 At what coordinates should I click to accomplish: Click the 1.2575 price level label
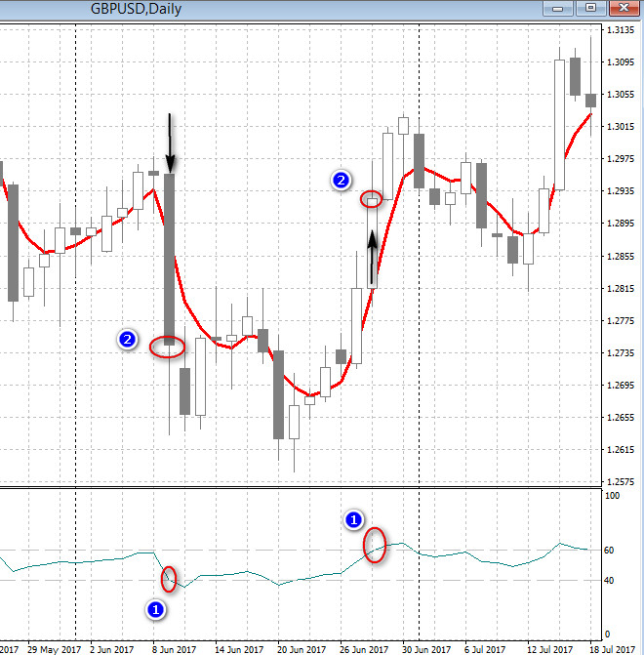point(621,482)
